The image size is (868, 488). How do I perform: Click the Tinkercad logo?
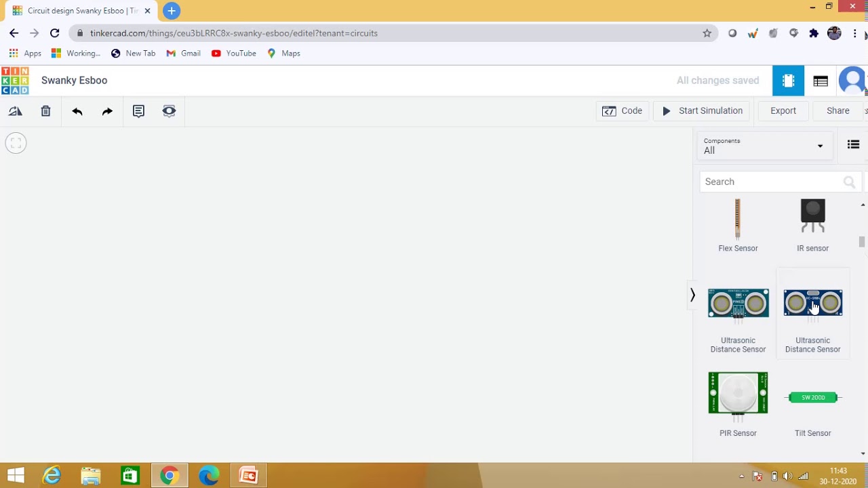click(15, 81)
